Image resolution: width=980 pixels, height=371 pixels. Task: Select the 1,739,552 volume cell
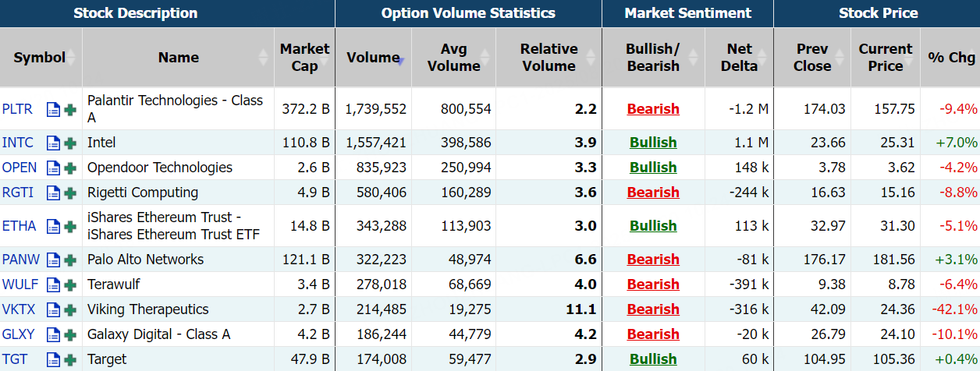pos(374,109)
